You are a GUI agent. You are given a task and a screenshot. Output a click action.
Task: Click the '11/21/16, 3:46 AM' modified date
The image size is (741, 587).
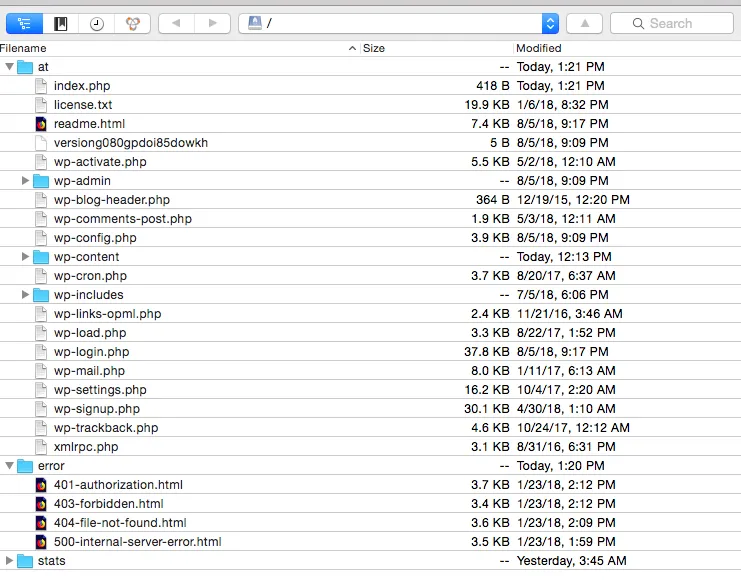[x=569, y=313]
